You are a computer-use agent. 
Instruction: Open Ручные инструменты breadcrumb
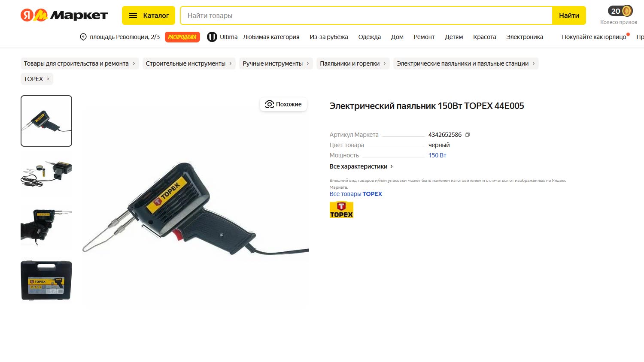(x=276, y=63)
